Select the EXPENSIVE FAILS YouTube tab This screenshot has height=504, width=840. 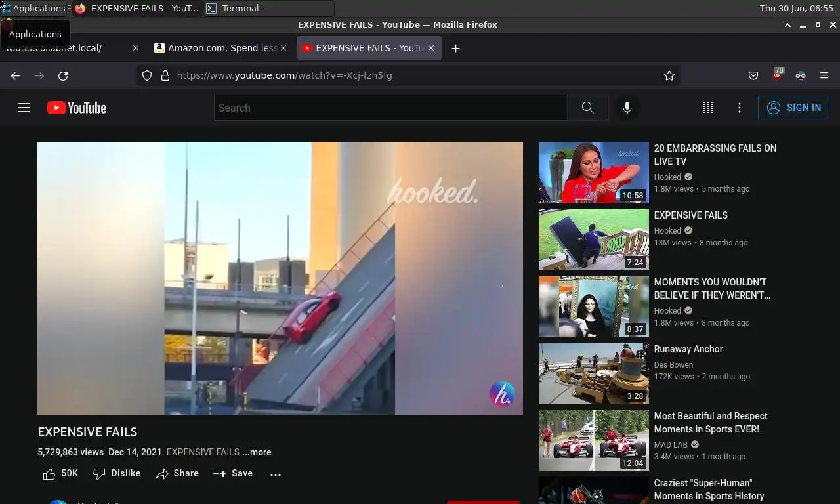point(369,48)
